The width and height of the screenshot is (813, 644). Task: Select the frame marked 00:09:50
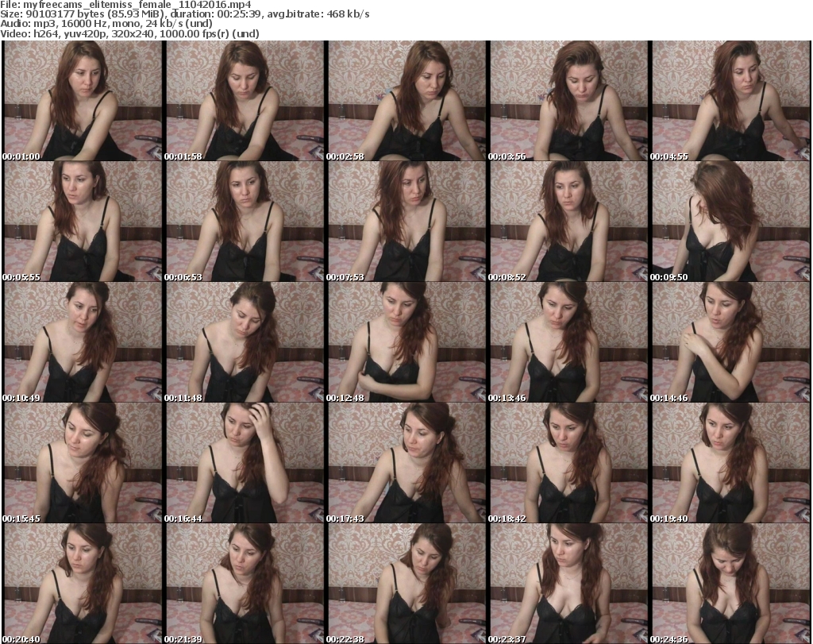click(x=731, y=222)
